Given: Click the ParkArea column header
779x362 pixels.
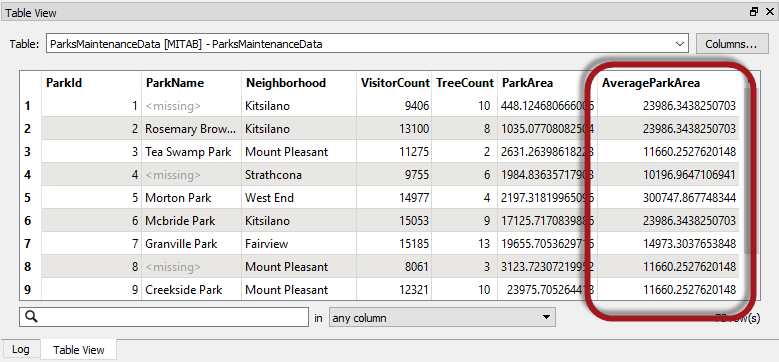Looking at the screenshot, I should [547, 83].
